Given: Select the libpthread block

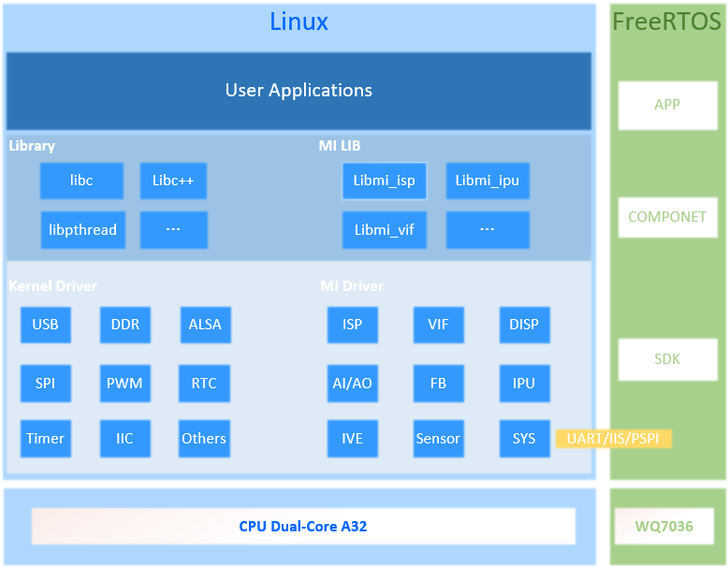Looking at the screenshot, I should click(82, 229).
